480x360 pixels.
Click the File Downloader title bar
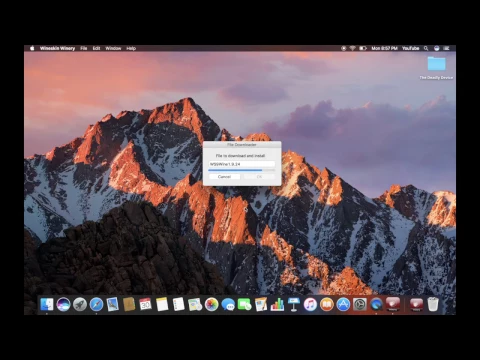click(x=242, y=145)
